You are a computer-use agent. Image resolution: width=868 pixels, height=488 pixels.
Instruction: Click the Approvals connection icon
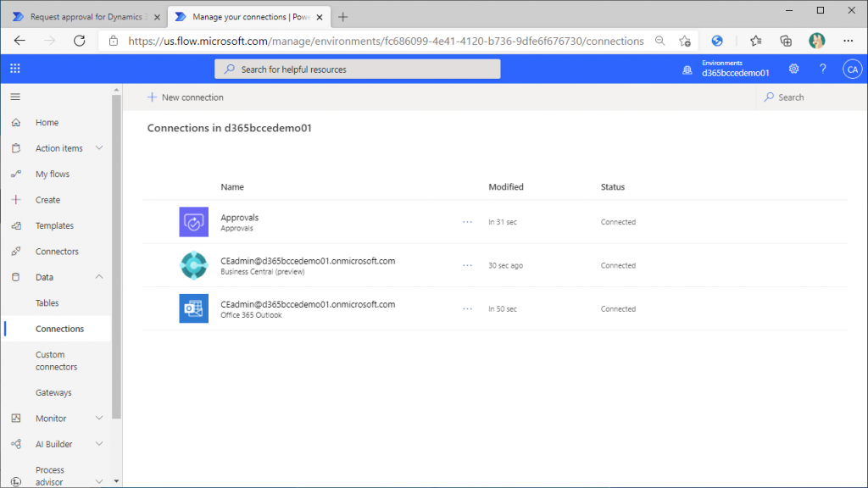tap(194, 222)
